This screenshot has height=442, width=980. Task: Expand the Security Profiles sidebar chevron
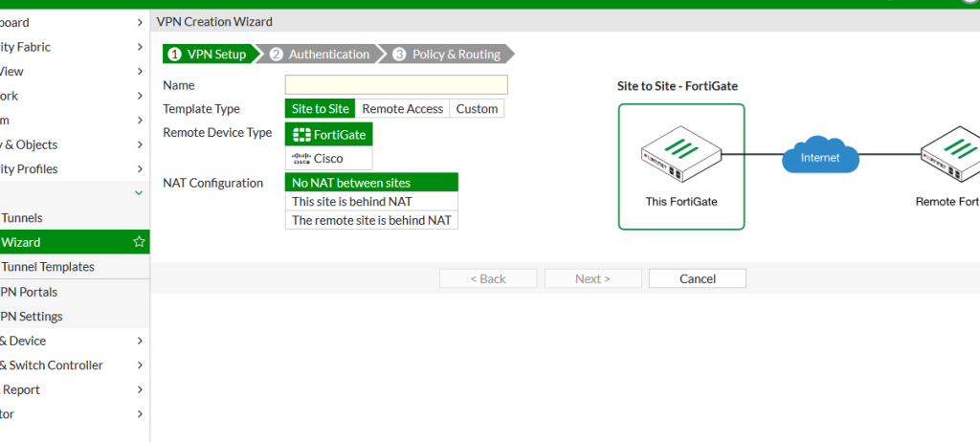(140, 168)
